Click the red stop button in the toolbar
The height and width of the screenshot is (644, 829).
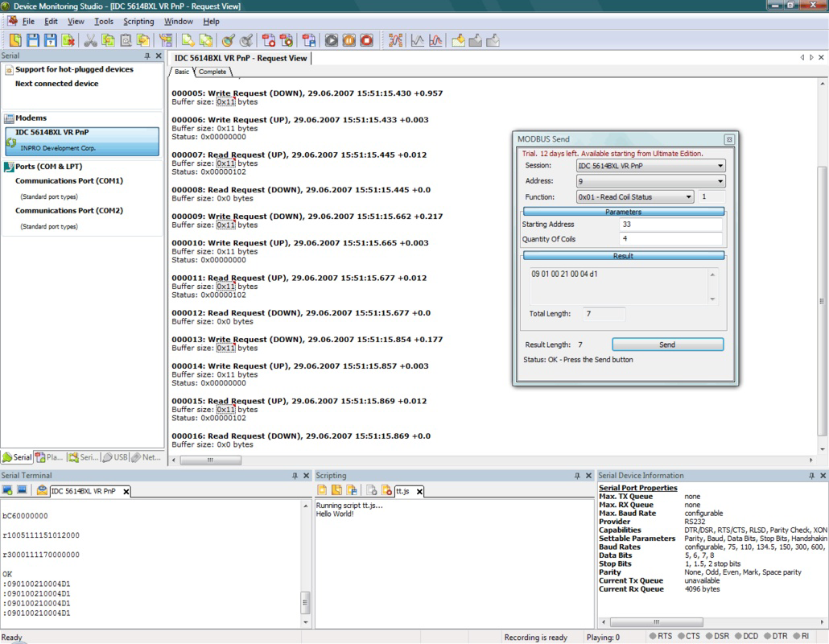366,40
